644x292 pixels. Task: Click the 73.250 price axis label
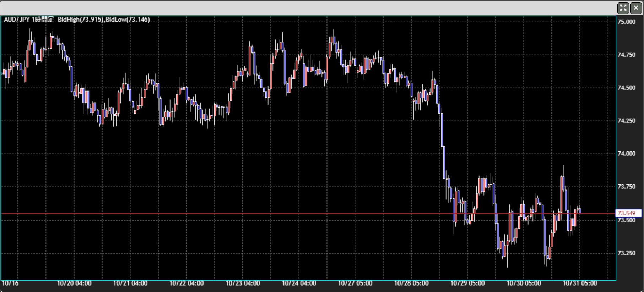pos(626,253)
